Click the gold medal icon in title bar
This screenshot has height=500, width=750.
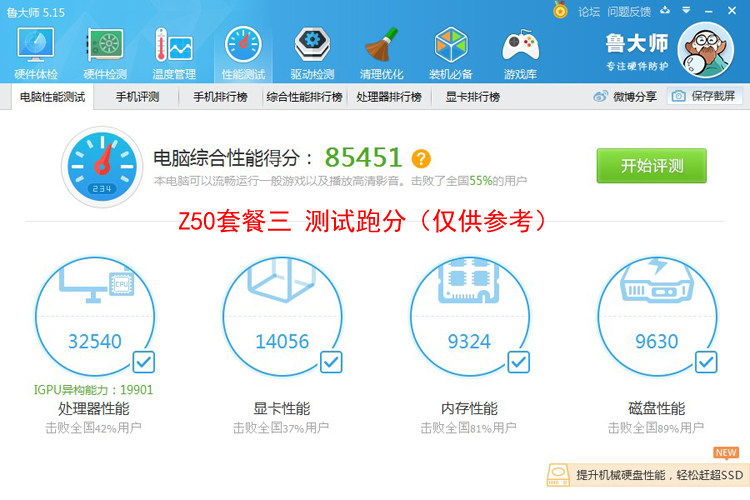tap(560, 10)
